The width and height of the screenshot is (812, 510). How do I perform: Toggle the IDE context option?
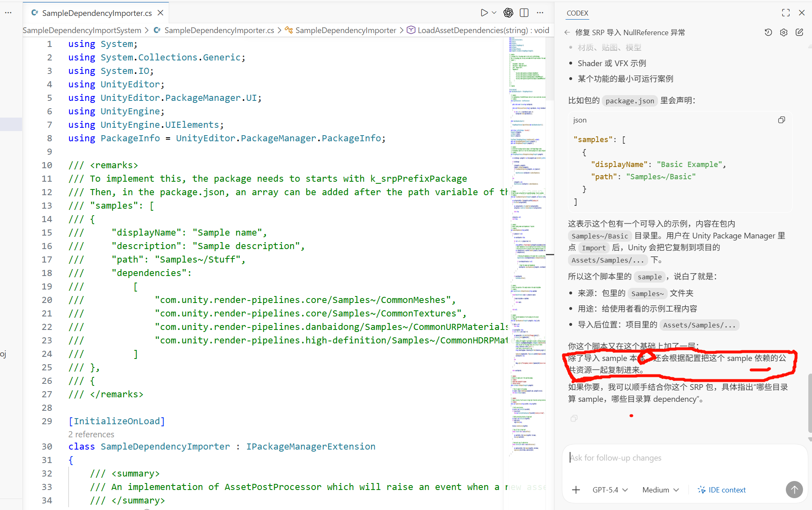(722, 490)
